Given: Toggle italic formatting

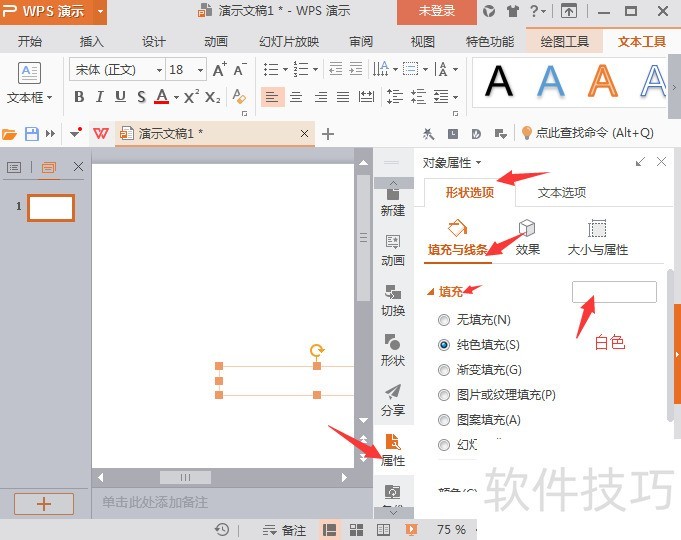Looking at the screenshot, I should click(x=100, y=96).
